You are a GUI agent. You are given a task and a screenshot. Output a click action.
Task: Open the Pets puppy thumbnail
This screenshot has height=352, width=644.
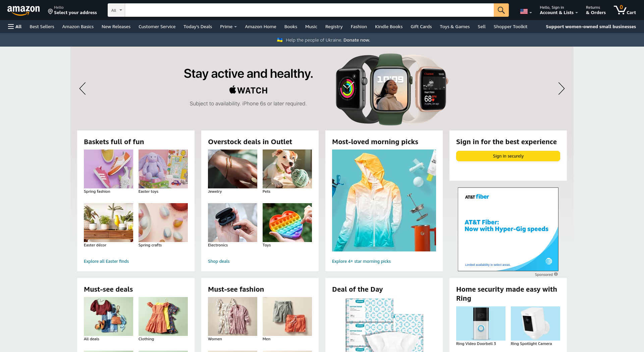click(287, 169)
